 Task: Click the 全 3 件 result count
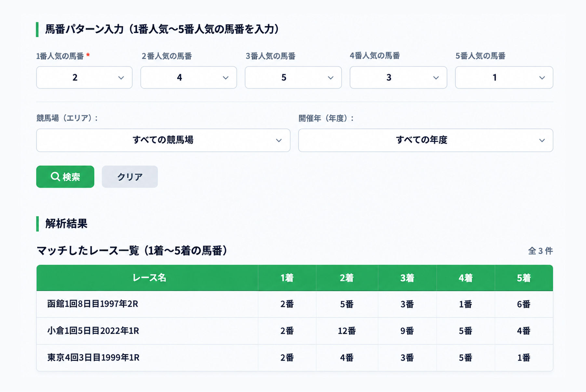(540, 251)
